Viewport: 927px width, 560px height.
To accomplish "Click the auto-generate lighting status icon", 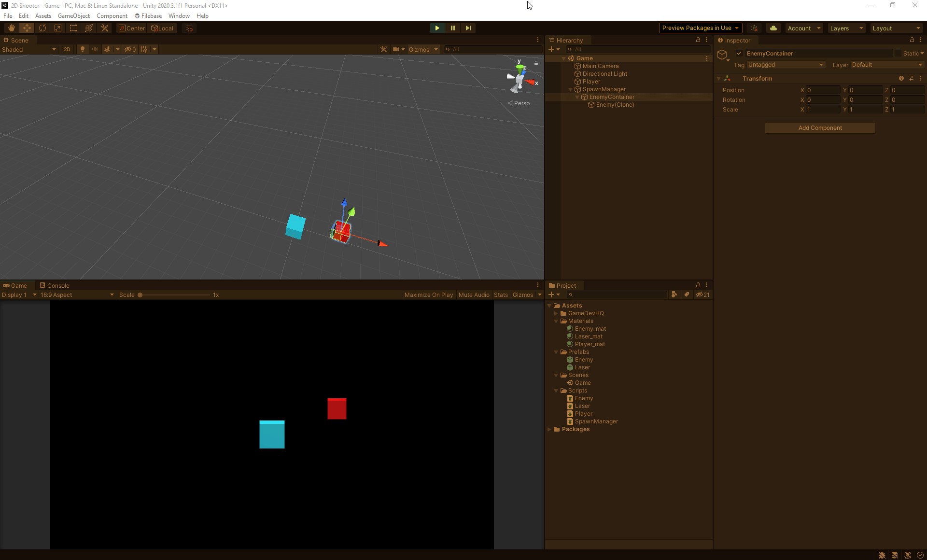I will pyautogui.click(x=907, y=555).
